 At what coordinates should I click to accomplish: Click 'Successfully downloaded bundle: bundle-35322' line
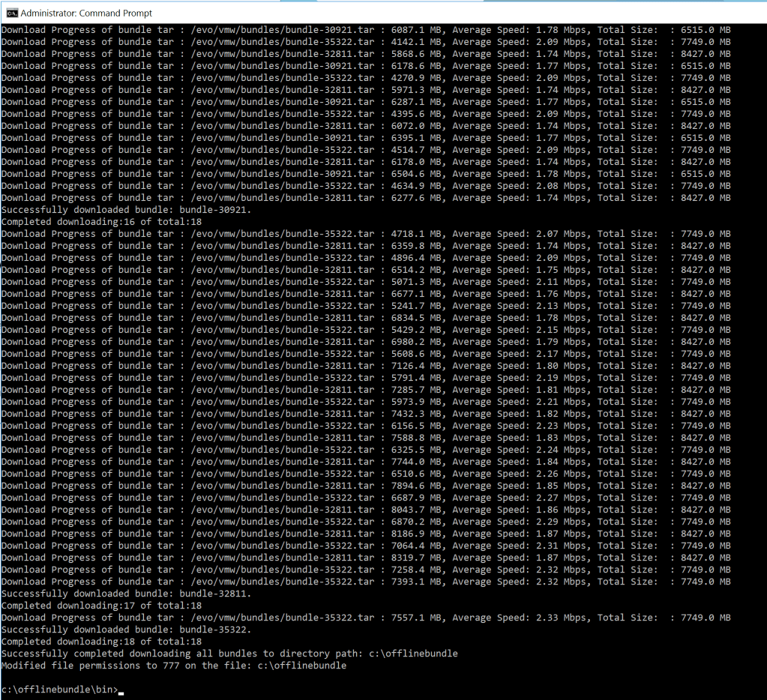(x=126, y=630)
